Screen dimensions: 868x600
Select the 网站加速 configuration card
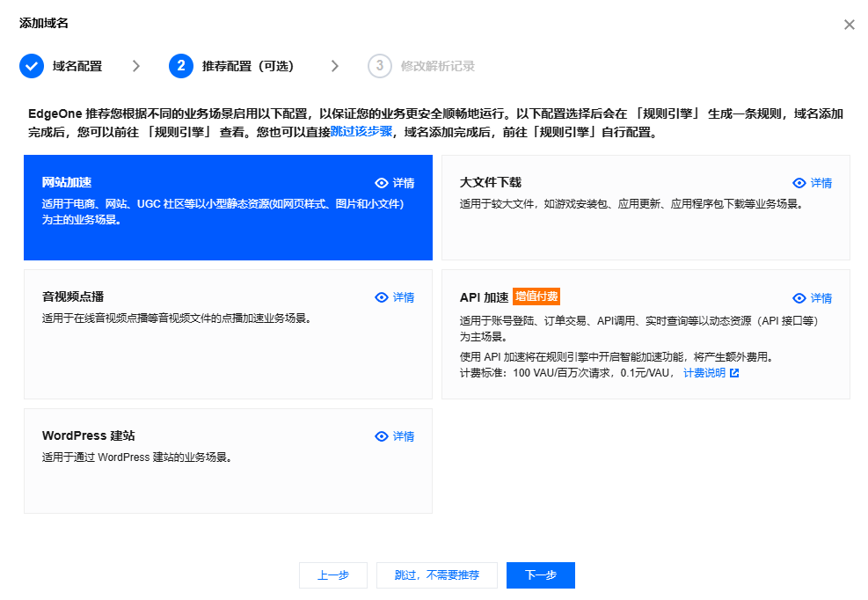pos(228,208)
